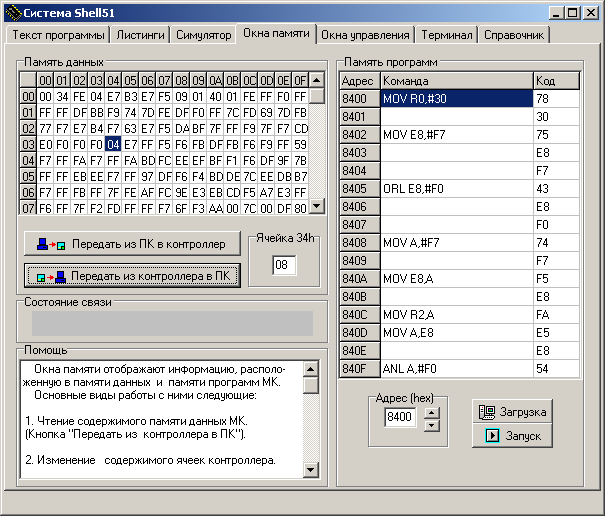Screen dimensions: 606x517
Task: Click code cell FA at address 840C
Action: click(x=556, y=315)
